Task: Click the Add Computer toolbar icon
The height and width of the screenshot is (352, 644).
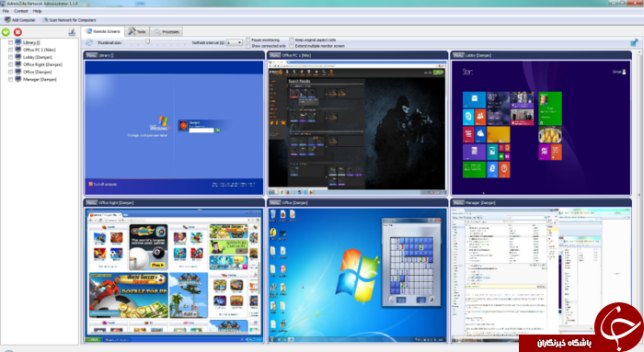Action: coord(7,19)
